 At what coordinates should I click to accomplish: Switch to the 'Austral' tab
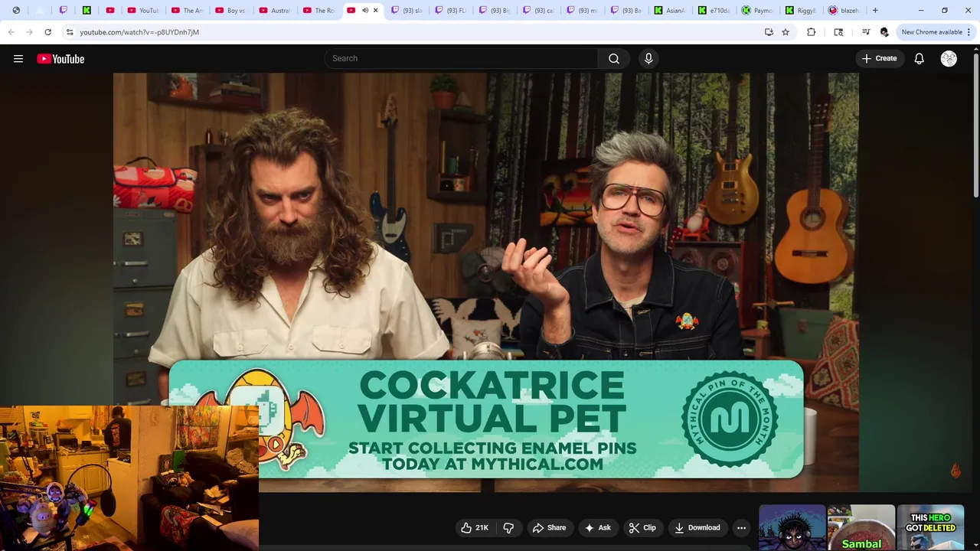click(276, 11)
